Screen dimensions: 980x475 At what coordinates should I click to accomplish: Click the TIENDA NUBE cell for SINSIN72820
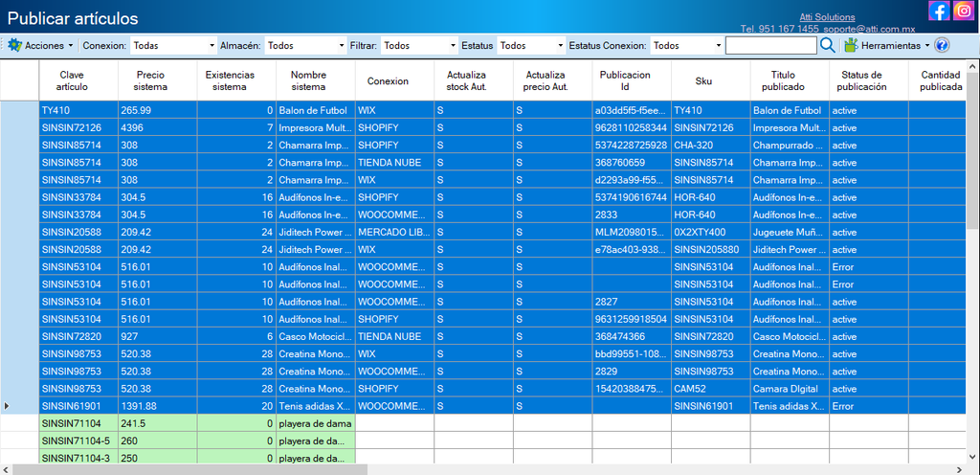coord(394,336)
